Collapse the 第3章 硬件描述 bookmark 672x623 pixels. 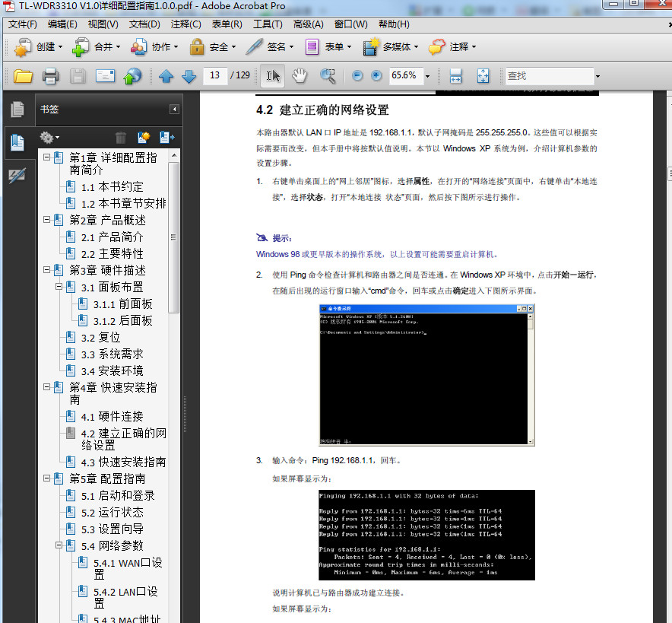pos(46,270)
